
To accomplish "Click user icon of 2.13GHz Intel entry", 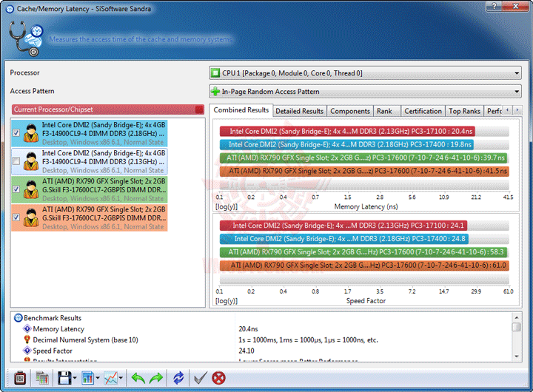I will click(x=31, y=161).
